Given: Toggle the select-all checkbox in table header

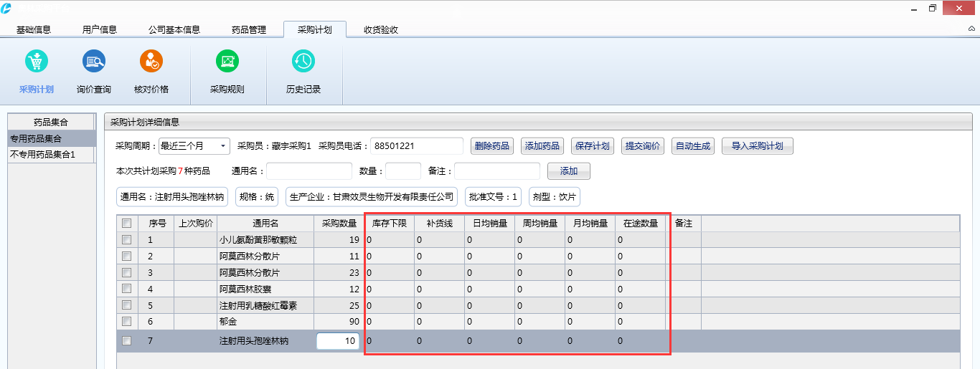Looking at the screenshot, I should (x=126, y=223).
